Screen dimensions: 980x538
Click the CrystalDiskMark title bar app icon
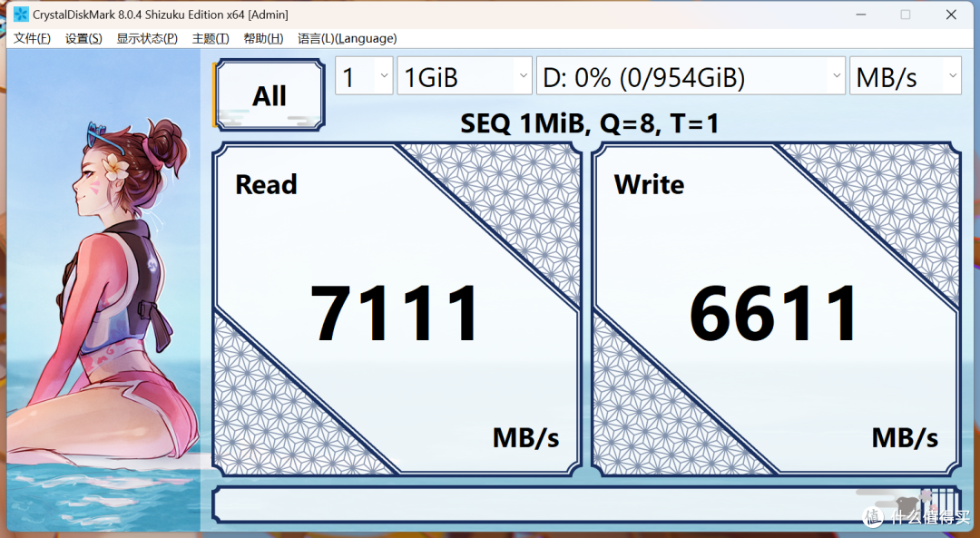tap(21, 15)
